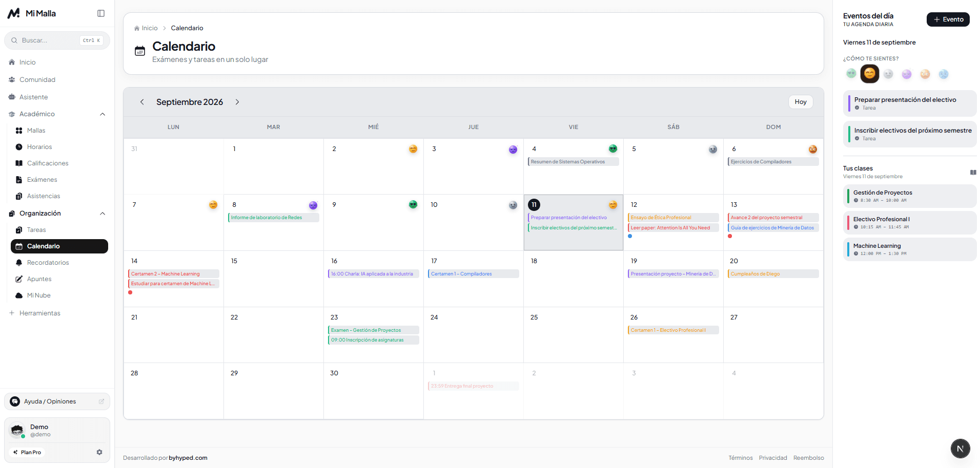Screen dimensions: 980x468
Task: Open Ayuda / Opiniones external link icon
Action: pos(101,401)
